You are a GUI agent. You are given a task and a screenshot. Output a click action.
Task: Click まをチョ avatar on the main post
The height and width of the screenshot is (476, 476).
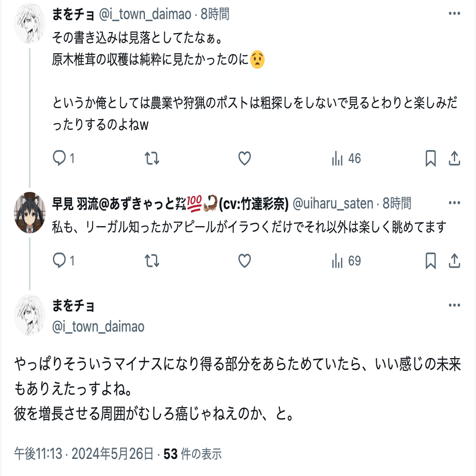coord(29,315)
